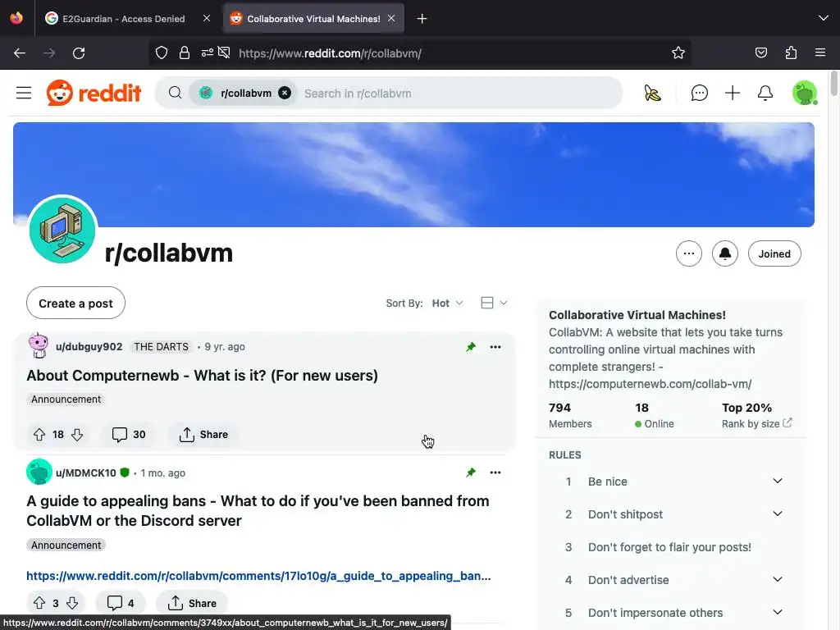Open a new browser tab
Image resolution: width=840 pixels, height=630 pixels.
click(422, 19)
